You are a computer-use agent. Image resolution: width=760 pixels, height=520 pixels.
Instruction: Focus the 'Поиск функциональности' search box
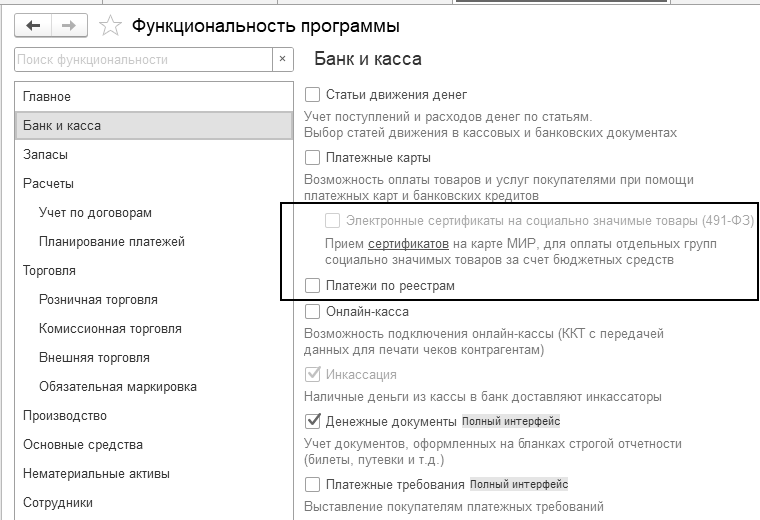point(143,60)
